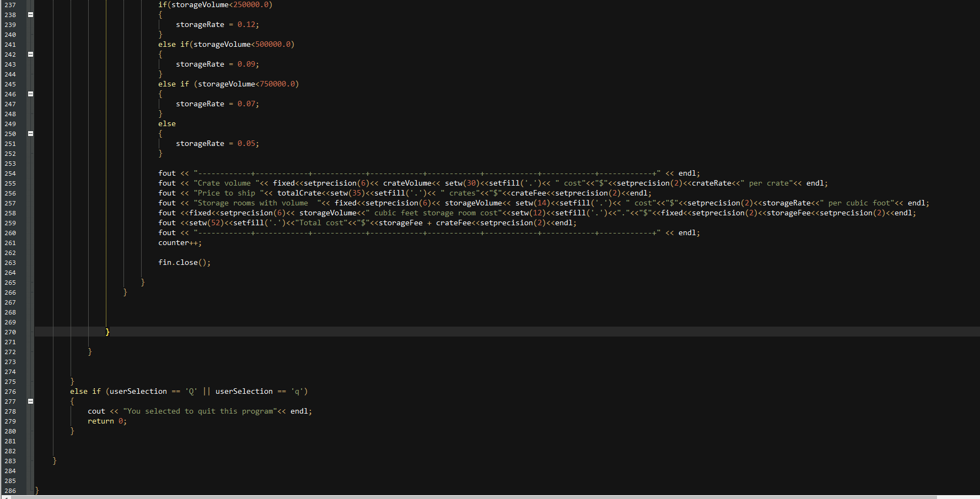This screenshot has width=980, height=499.
Task: Collapse the code block at line 238
Action: (30, 15)
